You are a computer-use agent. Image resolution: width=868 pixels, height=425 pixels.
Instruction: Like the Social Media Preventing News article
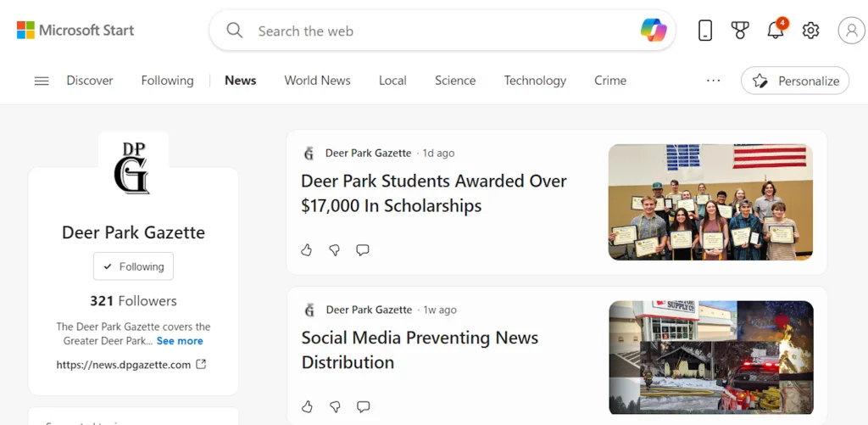307,406
